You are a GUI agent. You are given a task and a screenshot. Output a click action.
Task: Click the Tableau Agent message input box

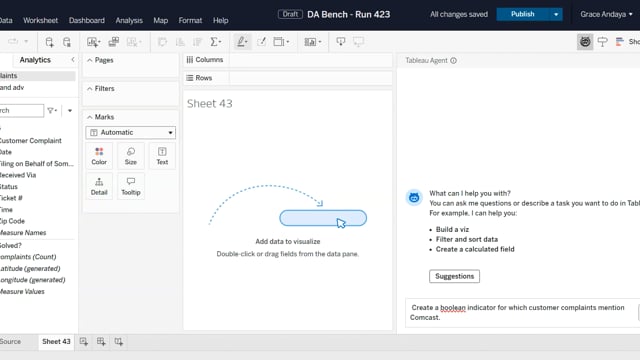[522, 313]
